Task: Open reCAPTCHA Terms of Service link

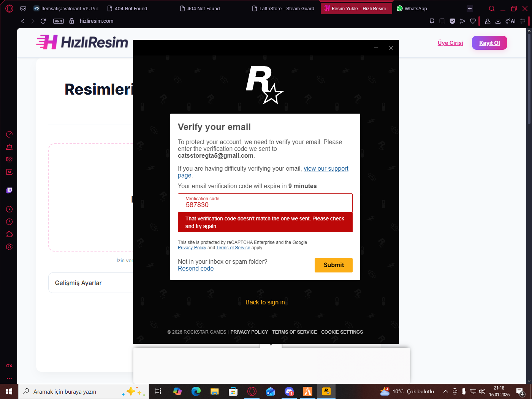Action: click(233, 248)
